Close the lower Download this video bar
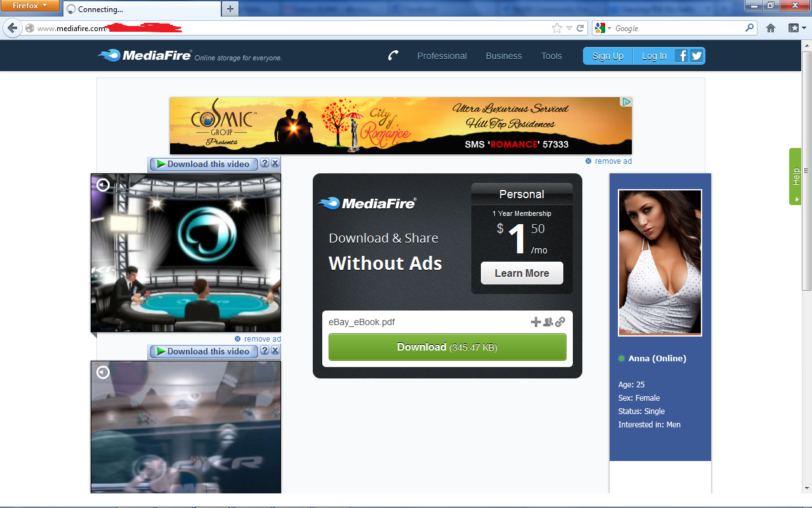 pyautogui.click(x=275, y=351)
